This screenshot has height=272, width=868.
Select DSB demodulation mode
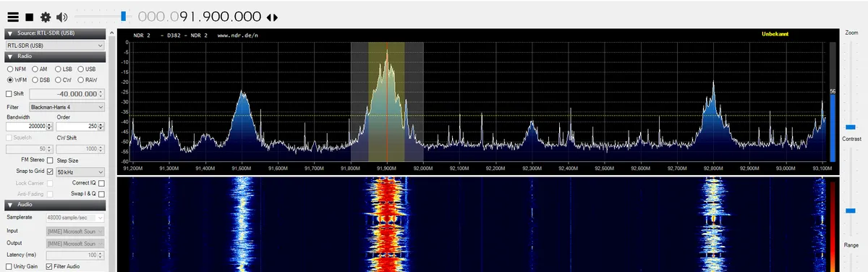pyautogui.click(x=41, y=80)
